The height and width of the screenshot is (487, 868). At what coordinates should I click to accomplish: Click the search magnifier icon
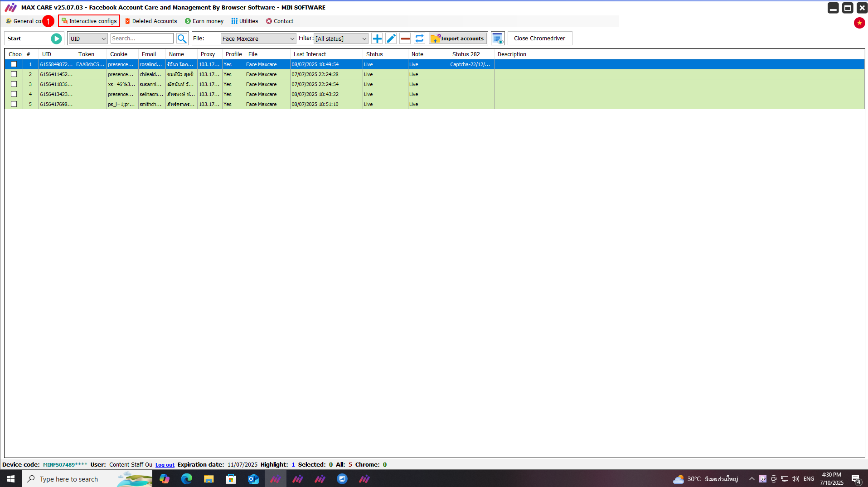pyautogui.click(x=182, y=39)
